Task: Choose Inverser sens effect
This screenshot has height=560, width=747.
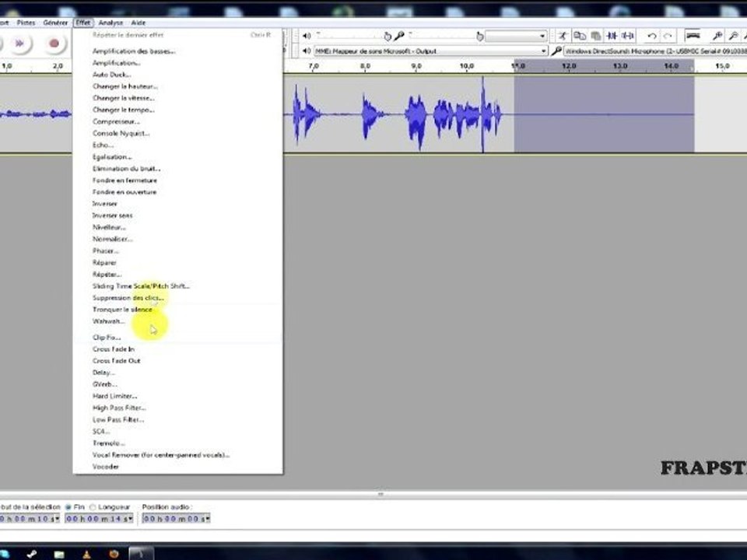Action: tap(177, 215)
